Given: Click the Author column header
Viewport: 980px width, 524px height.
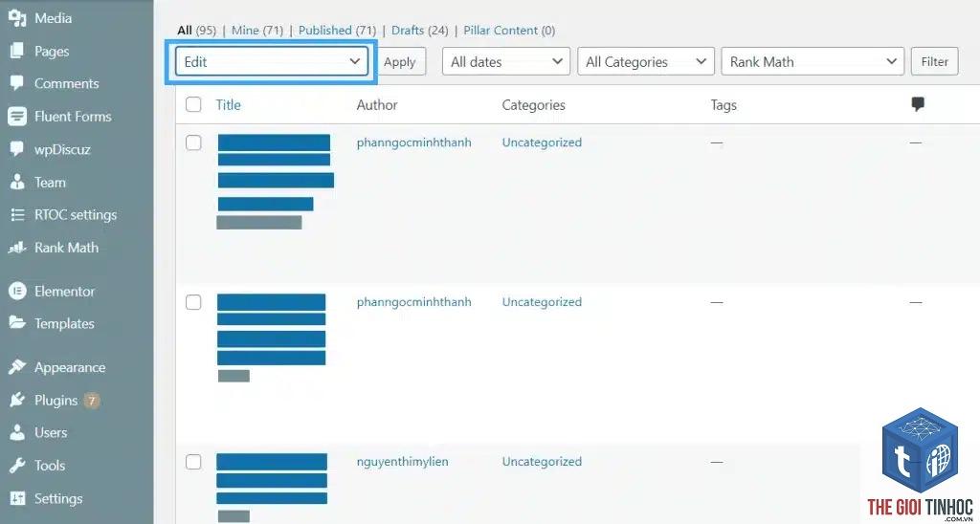Looking at the screenshot, I should click(x=377, y=105).
